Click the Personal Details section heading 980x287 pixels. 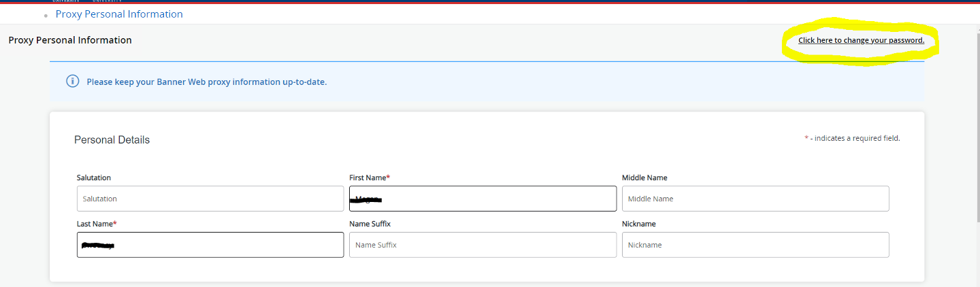click(x=112, y=140)
